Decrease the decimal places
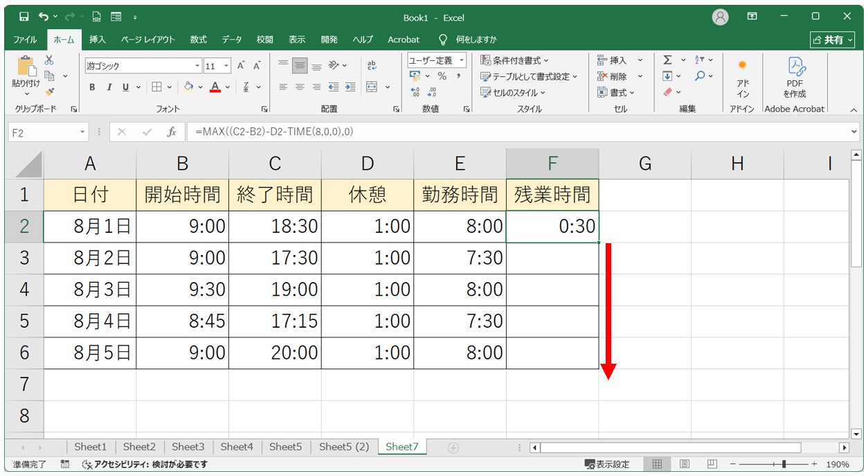Image resolution: width=868 pixels, height=476 pixels. [432, 91]
